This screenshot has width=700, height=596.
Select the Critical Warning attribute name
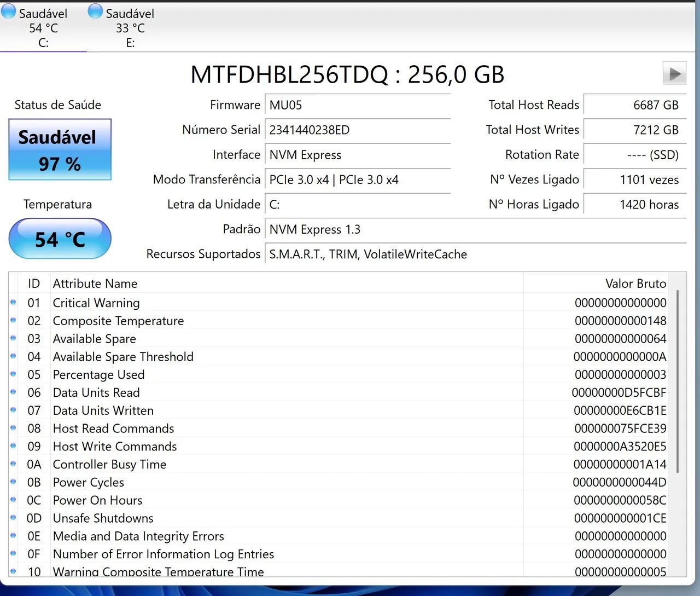[x=96, y=303]
